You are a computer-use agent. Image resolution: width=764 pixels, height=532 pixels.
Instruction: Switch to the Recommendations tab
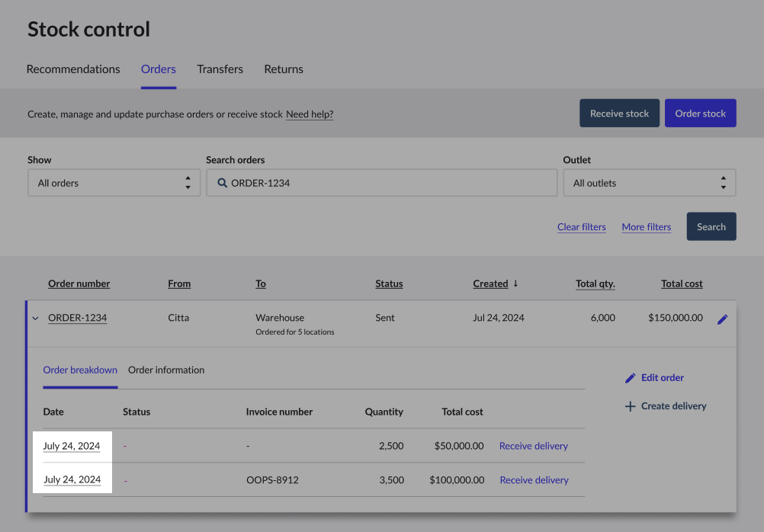(73, 69)
